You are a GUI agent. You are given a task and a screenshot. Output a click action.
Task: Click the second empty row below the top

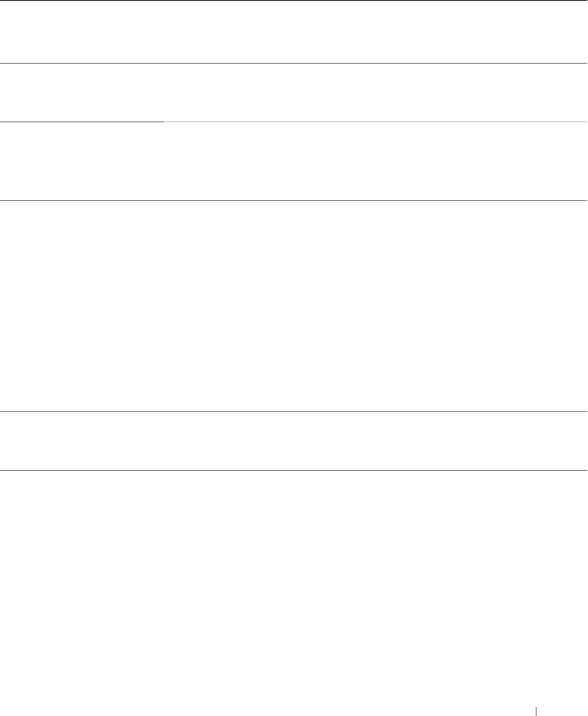tap(294, 92)
